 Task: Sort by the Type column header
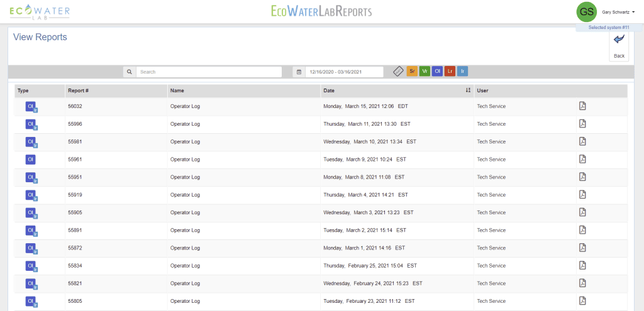[x=40, y=90]
